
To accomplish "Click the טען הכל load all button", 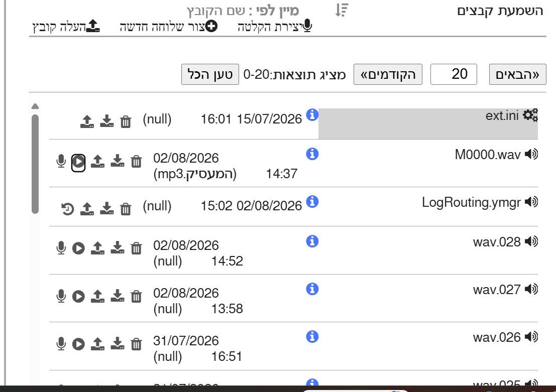I will (x=210, y=74).
